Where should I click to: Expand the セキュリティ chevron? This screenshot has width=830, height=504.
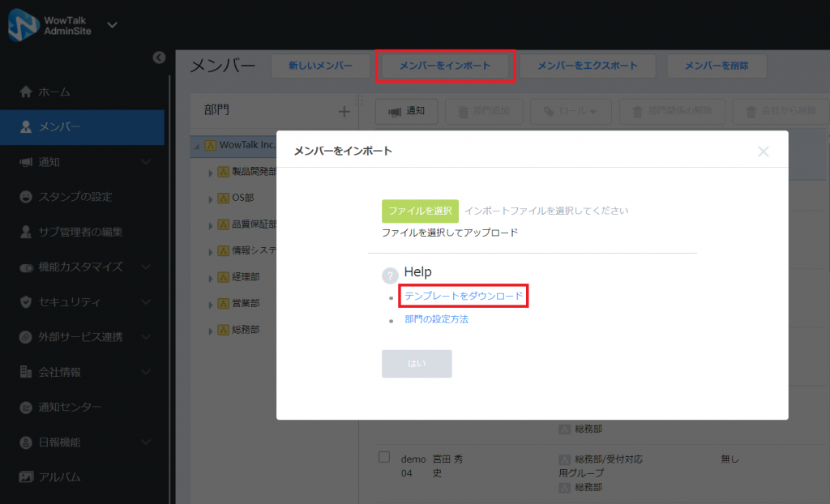coord(146,301)
